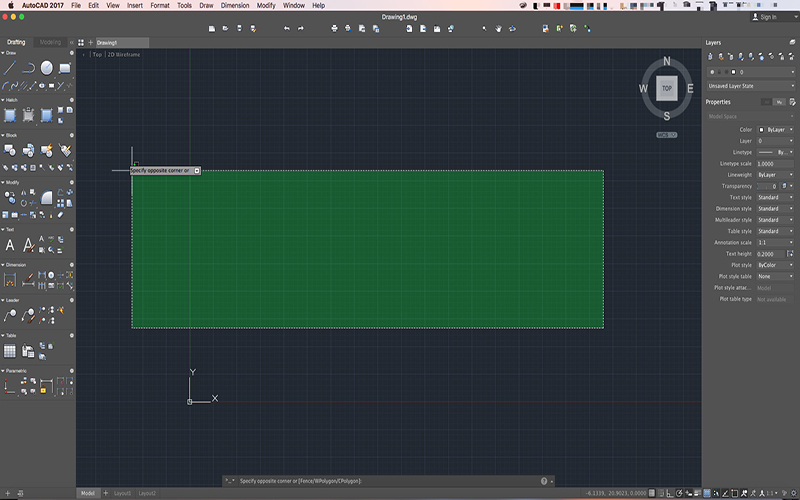Select the Mirror tool
Screen dimensions: 800x500
click(23, 193)
